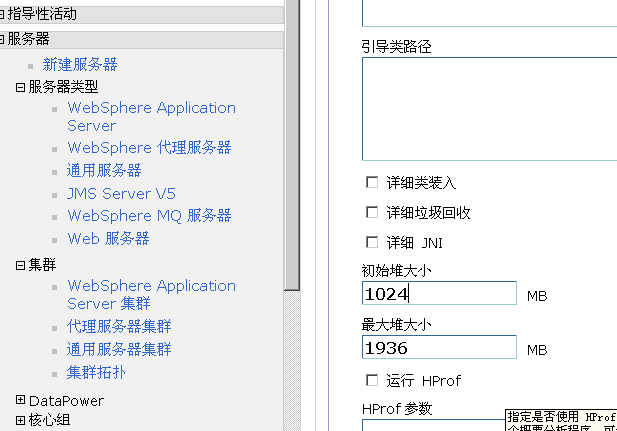Collapse the 服务器类型 tree node
The image size is (617, 431).
pos(20,87)
